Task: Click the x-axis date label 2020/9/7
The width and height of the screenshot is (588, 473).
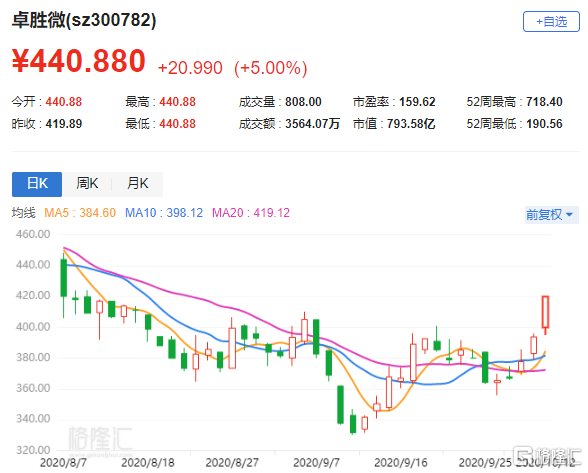Action: [x=316, y=462]
